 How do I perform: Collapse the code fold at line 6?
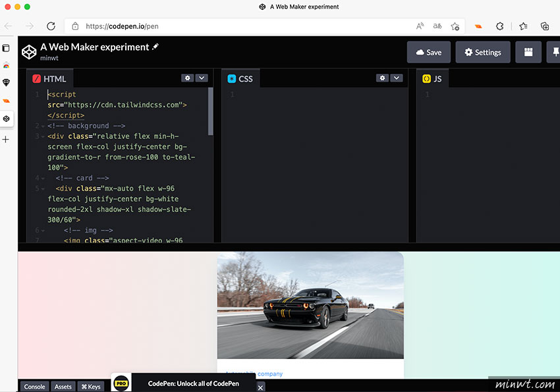(x=43, y=231)
